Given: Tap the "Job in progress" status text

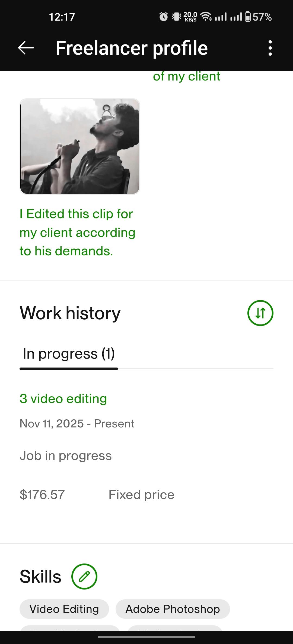Looking at the screenshot, I should click(66, 456).
